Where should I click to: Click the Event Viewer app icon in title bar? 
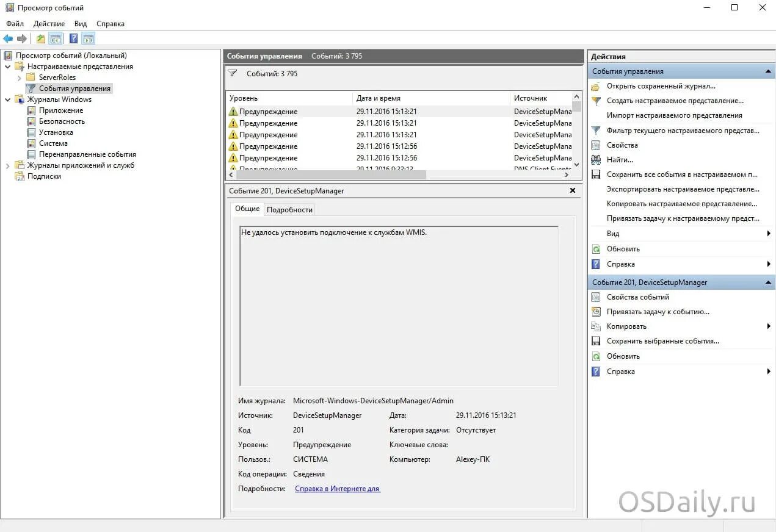click(10, 8)
